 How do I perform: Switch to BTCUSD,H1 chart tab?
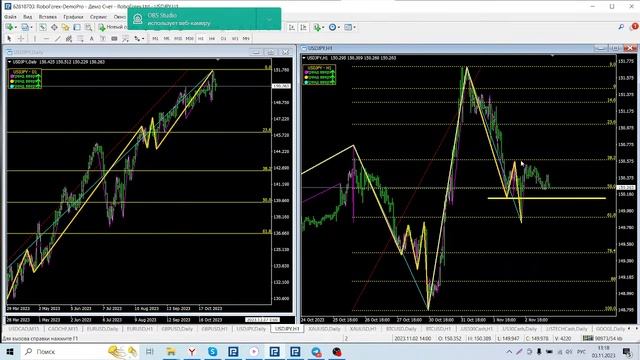438,329
